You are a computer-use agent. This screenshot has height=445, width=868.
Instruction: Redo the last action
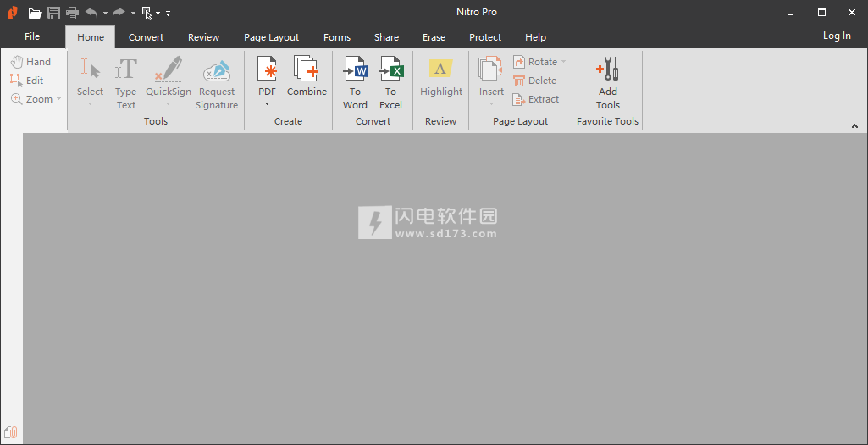[x=119, y=12]
